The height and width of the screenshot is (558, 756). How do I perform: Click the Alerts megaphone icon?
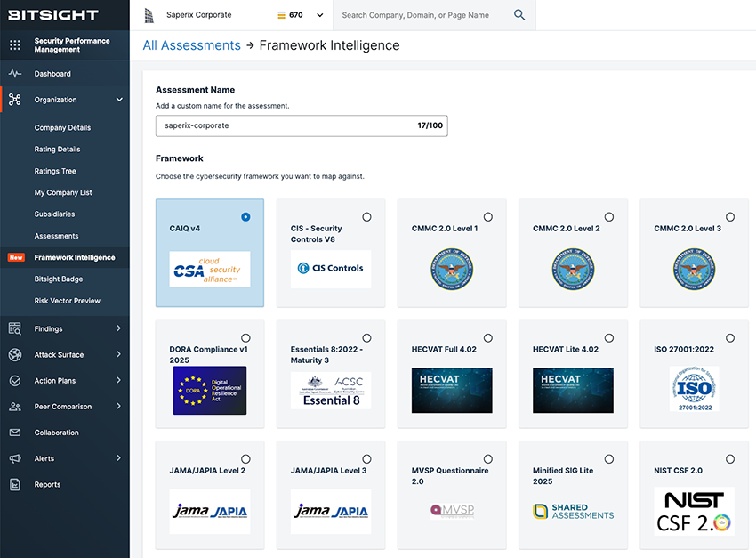coord(15,458)
